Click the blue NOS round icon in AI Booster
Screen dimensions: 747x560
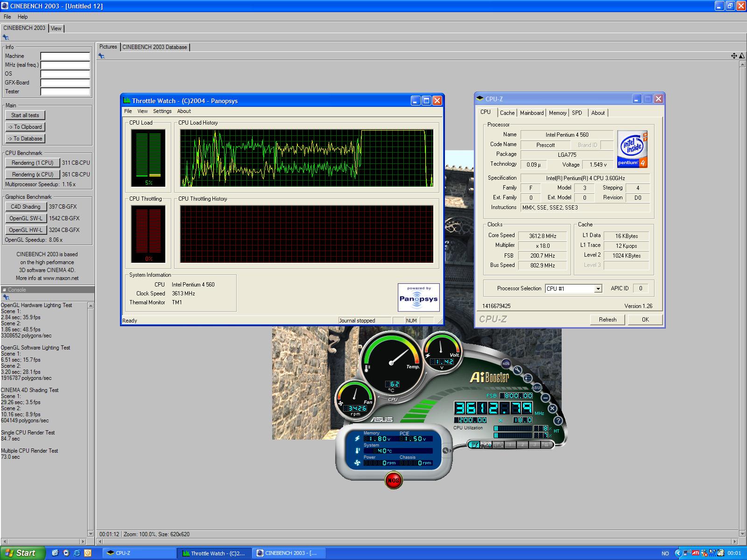506,364
